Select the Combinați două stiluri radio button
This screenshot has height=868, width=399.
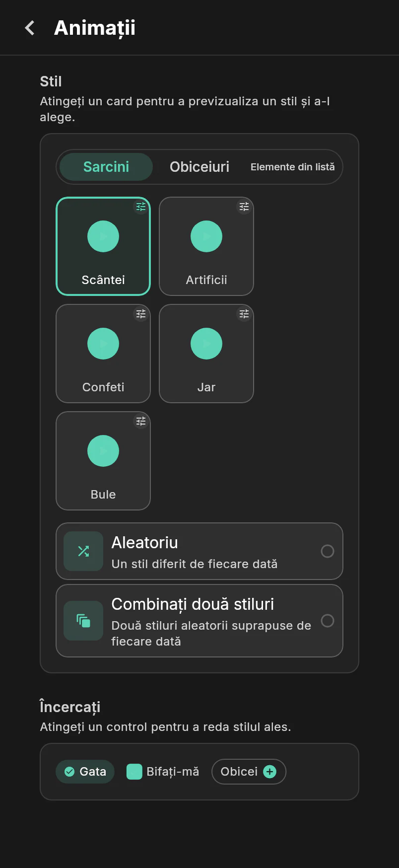pyautogui.click(x=328, y=621)
